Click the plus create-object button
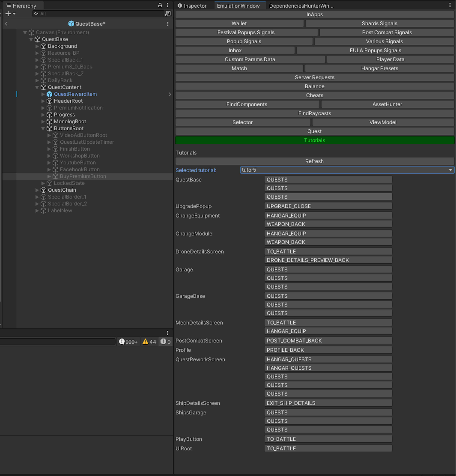Screen dimensions: 456x476 [8, 14]
